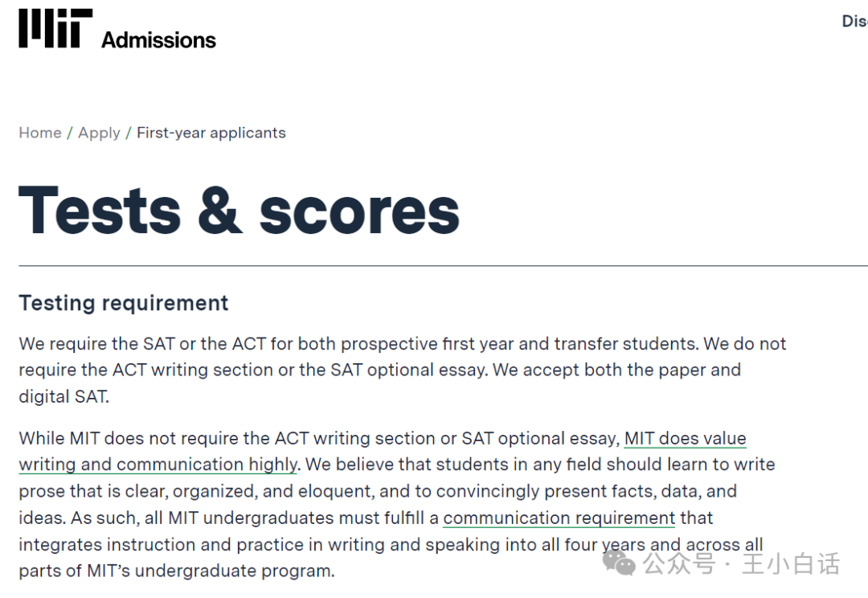The image size is (868, 598).
Task: Click the 公众号 label in the watermark
Action: click(680, 563)
